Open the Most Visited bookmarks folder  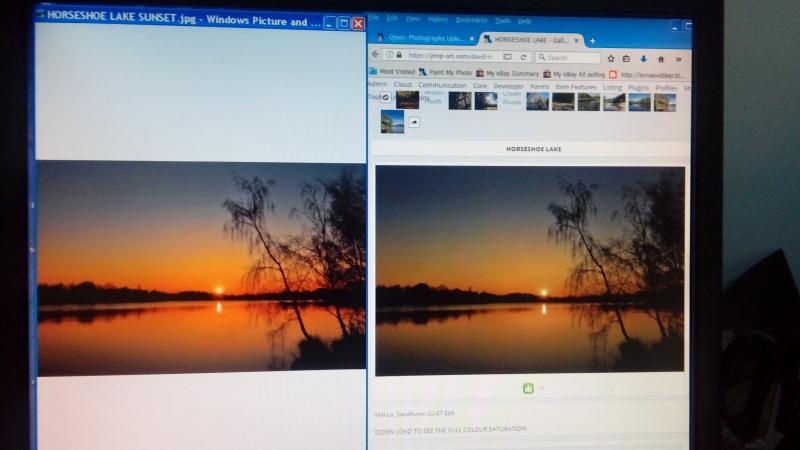click(x=392, y=71)
